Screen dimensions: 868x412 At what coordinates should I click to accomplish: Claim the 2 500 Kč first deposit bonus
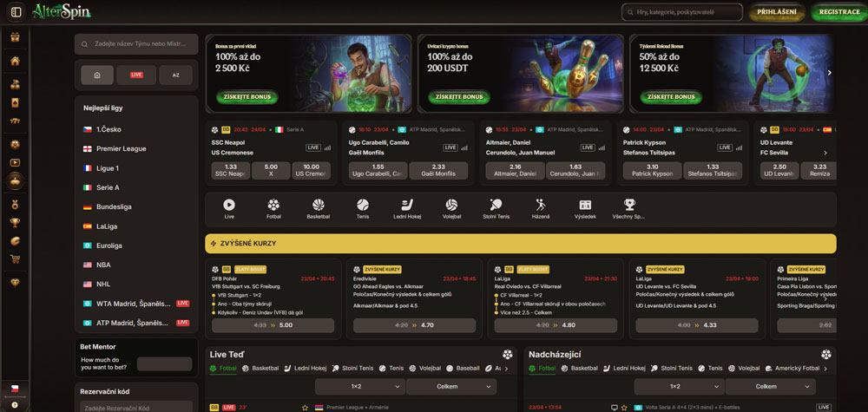point(247,97)
